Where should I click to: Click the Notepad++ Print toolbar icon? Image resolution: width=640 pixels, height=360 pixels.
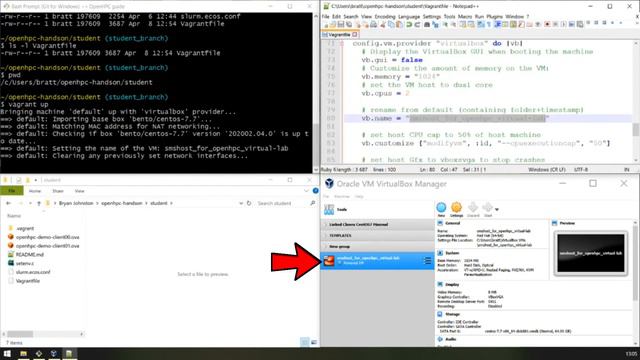tap(373, 24)
